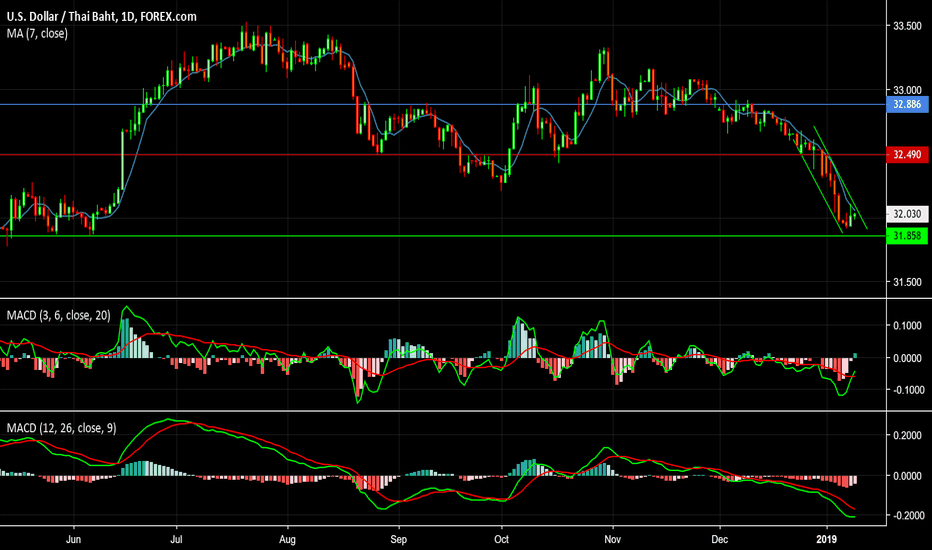Click the 0.0000 tick in upper MACD pane
The height and width of the screenshot is (550, 932).
pyautogui.click(x=907, y=358)
